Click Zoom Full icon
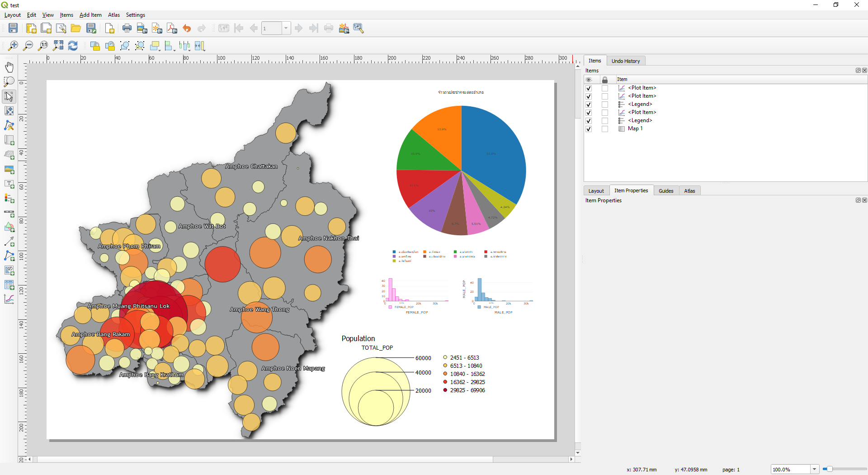This screenshot has height=475, width=868. [58, 46]
